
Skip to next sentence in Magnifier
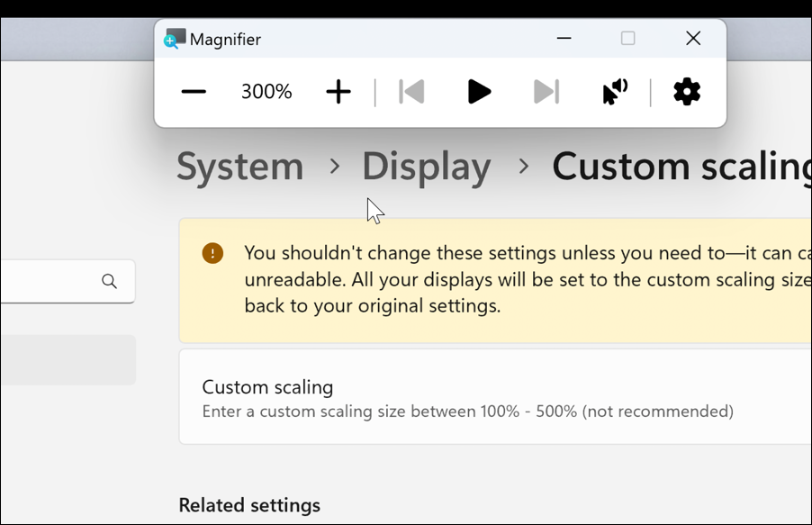tap(546, 91)
